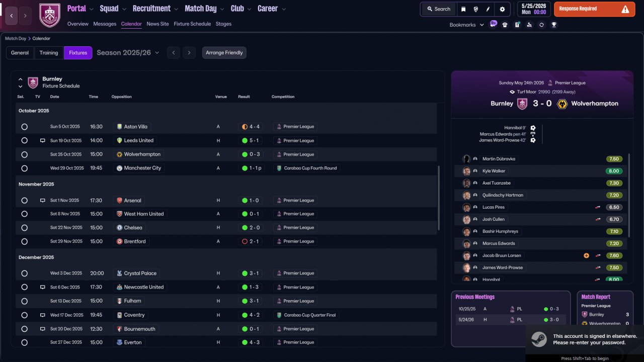Click the Arrange Friendly button
Image resolution: width=644 pixels, height=362 pixels.
(224, 53)
